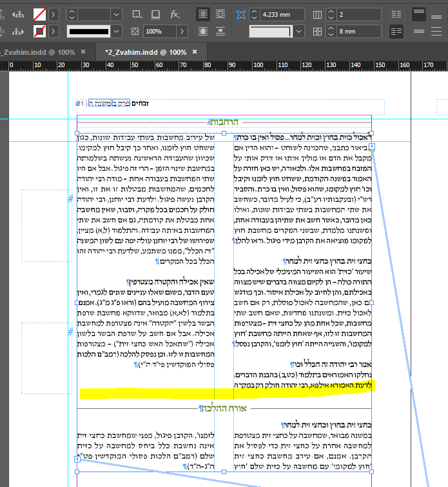Open the stroke style dropdown
This screenshot has height=487, width=448.
(117, 31)
